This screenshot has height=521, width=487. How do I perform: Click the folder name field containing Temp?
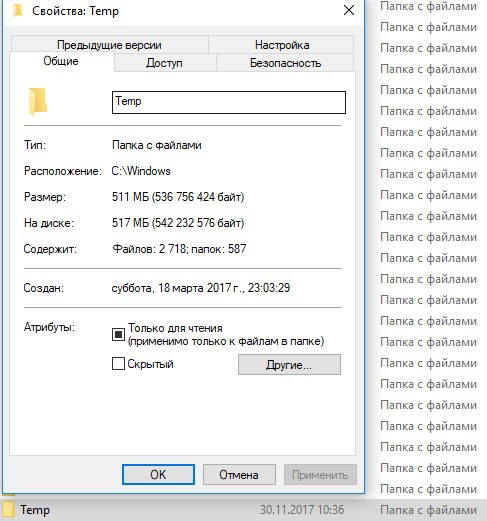229,102
